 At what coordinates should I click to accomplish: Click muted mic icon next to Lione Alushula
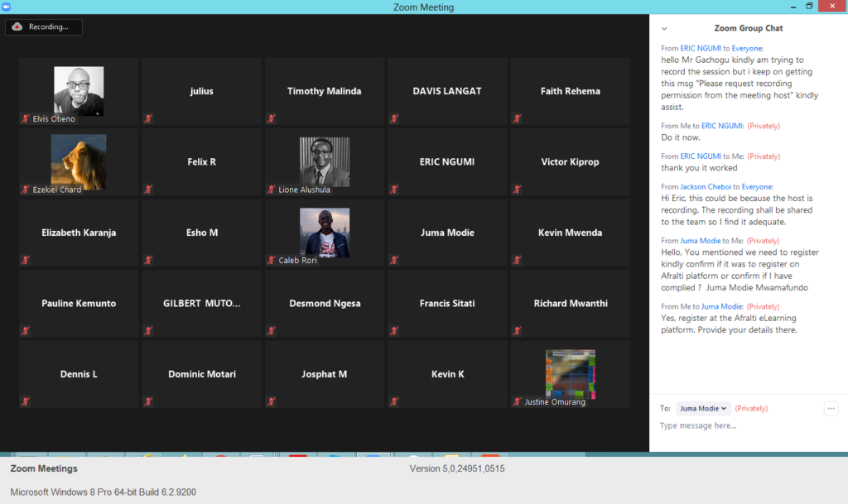272,189
